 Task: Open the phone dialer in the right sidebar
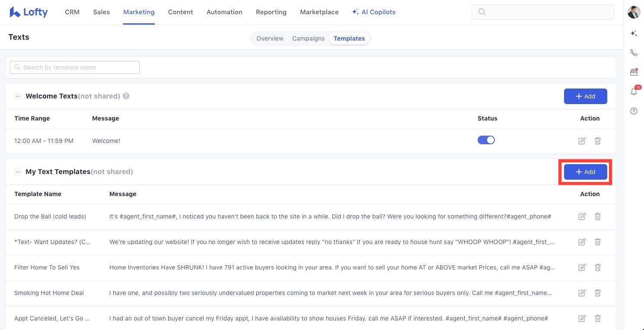(x=634, y=53)
